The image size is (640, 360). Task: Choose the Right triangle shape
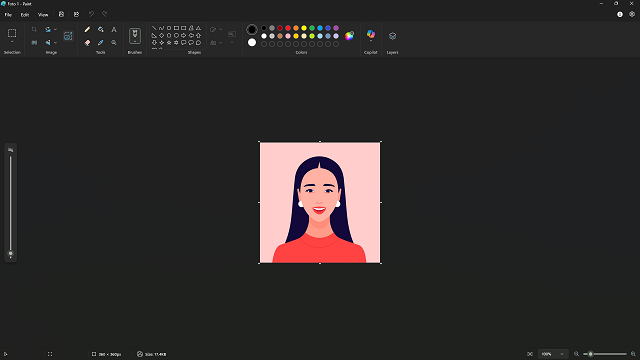tap(154, 36)
